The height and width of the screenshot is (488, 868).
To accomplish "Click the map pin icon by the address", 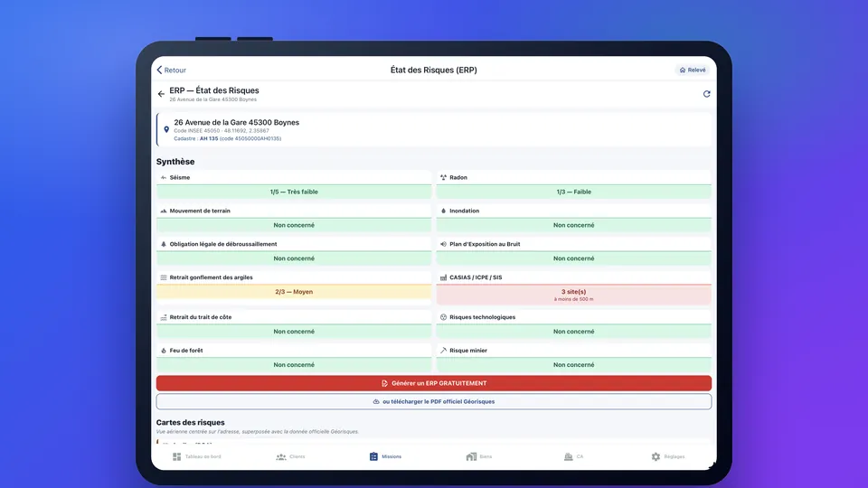I will point(166,129).
